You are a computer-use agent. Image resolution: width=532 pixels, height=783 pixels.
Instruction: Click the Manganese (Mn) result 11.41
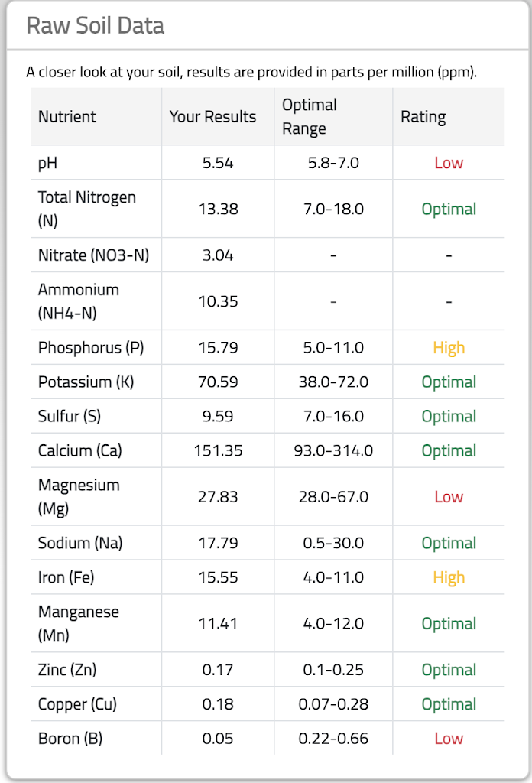tap(218, 624)
